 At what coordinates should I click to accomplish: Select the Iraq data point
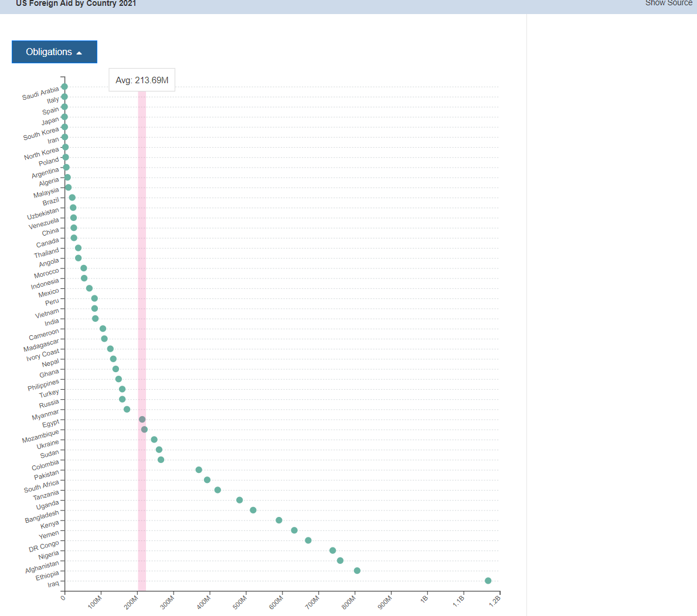(488, 581)
